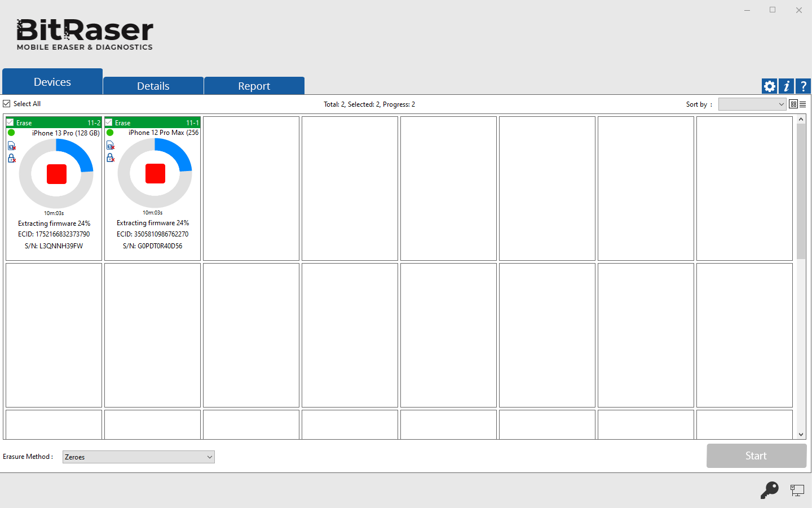Open the about info icon
The image size is (812, 508).
(787, 86)
